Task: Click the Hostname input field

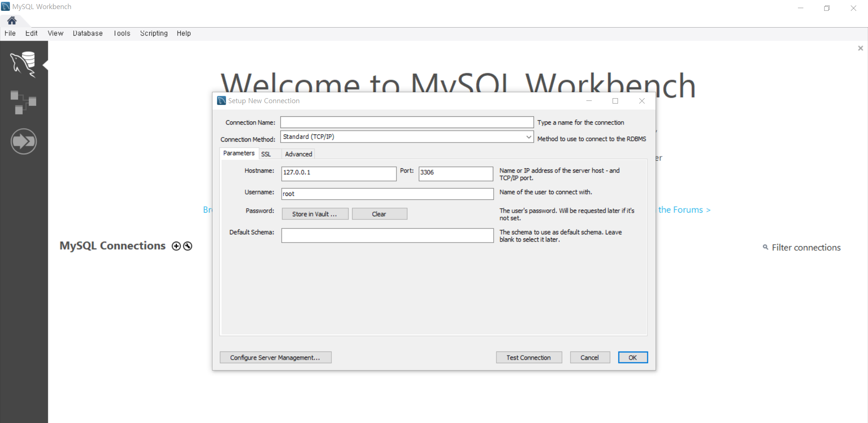Action: [339, 174]
